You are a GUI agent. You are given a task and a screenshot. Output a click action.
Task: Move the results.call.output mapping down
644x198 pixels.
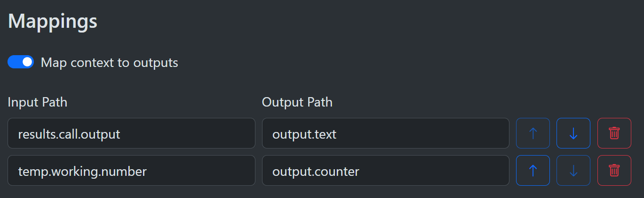coord(573,133)
